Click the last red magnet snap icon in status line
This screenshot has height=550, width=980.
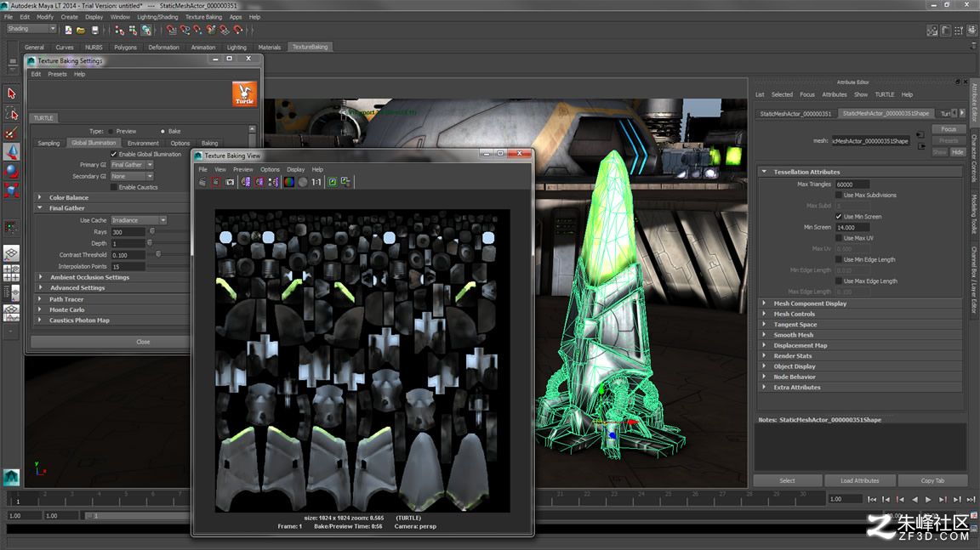tap(237, 30)
